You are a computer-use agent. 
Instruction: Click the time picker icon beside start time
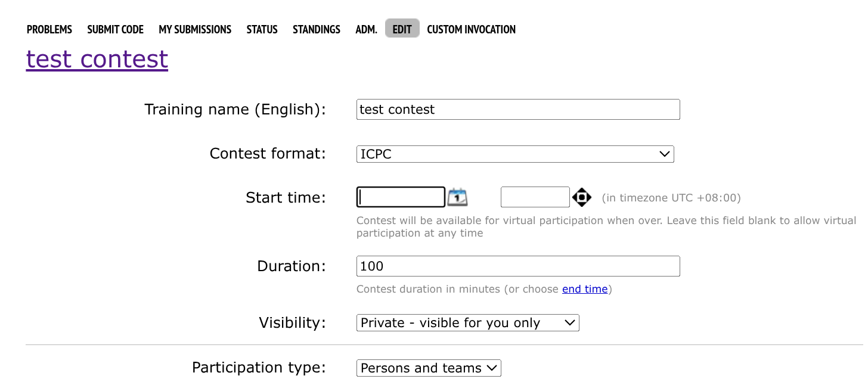coord(581,197)
